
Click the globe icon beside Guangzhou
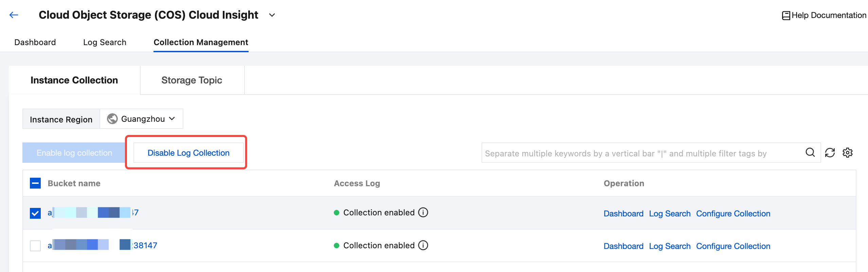point(112,119)
